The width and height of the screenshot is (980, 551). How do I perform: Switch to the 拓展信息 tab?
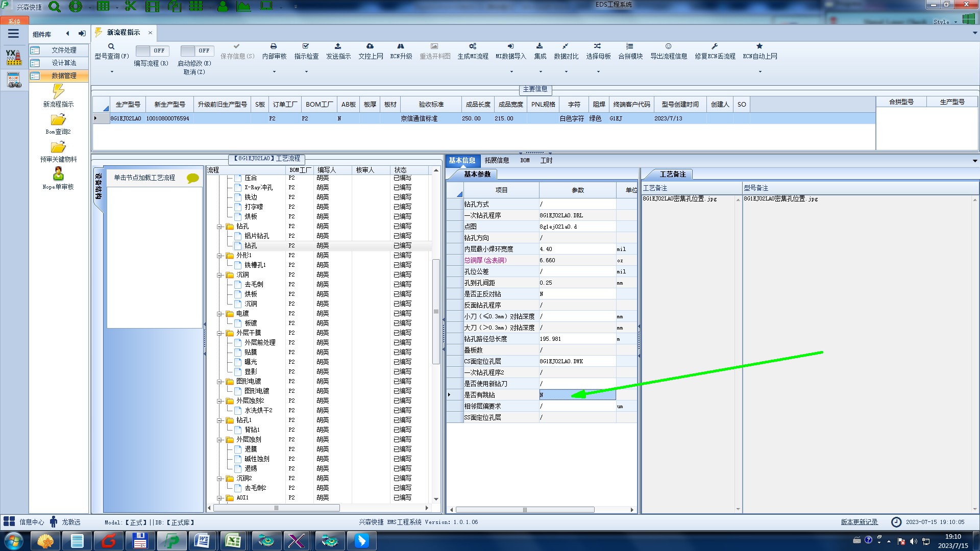coord(496,160)
